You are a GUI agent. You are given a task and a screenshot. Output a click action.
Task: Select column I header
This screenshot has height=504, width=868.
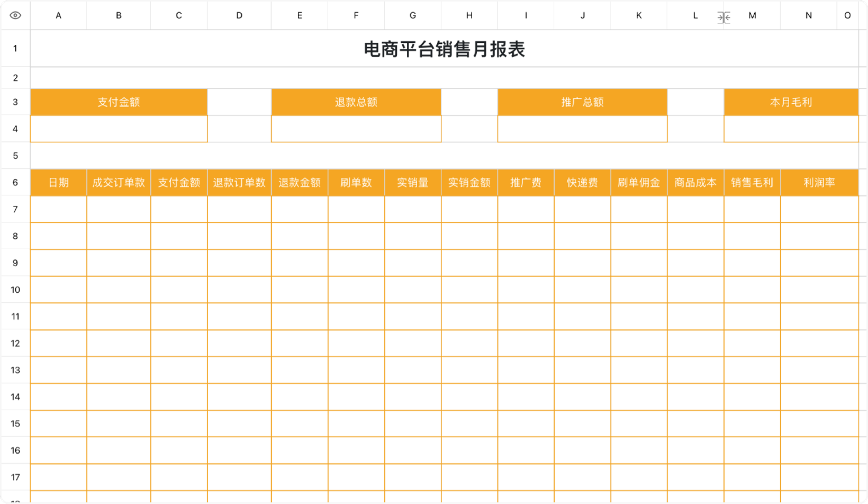click(x=526, y=15)
